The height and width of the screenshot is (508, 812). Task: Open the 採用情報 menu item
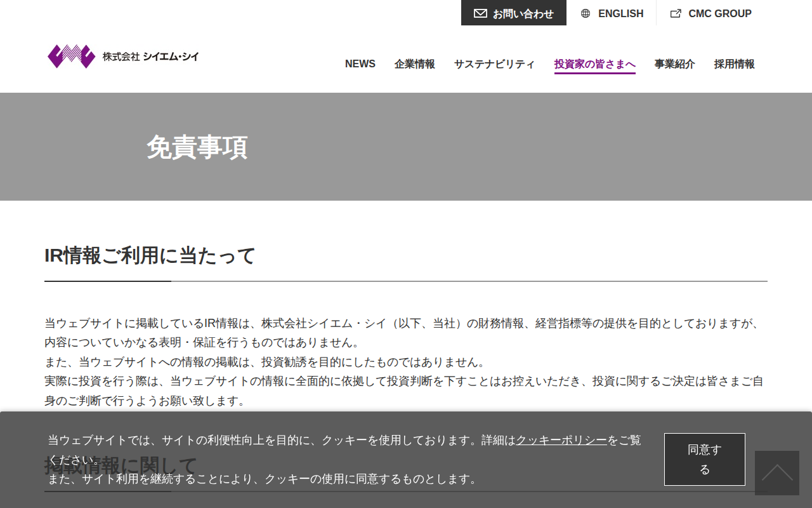point(735,63)
